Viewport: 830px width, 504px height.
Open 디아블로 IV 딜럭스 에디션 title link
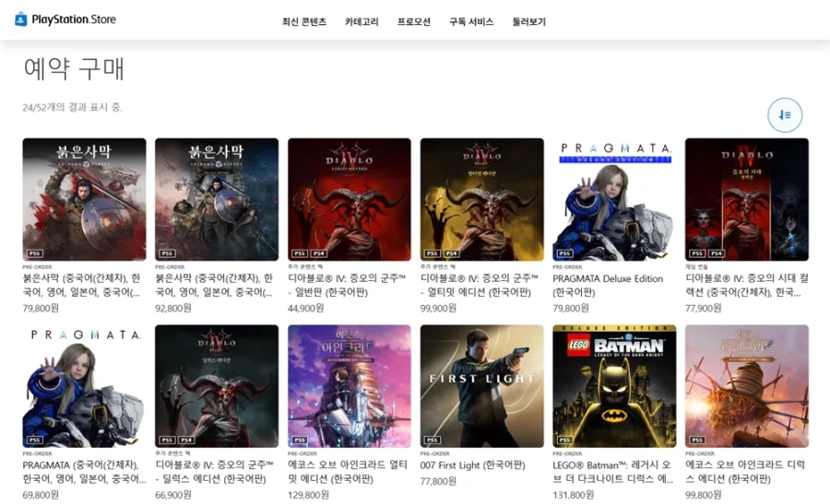pos(216,472)
